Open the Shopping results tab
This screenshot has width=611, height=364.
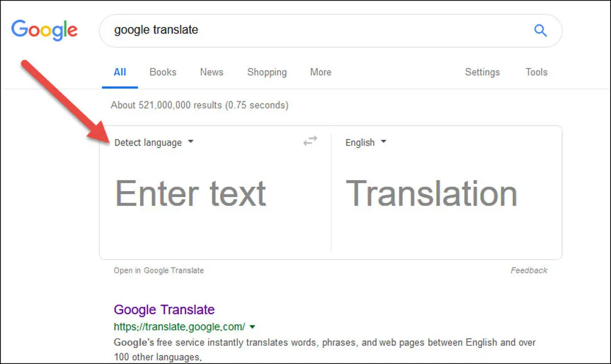pyautogui.click(x=267, y=72)
